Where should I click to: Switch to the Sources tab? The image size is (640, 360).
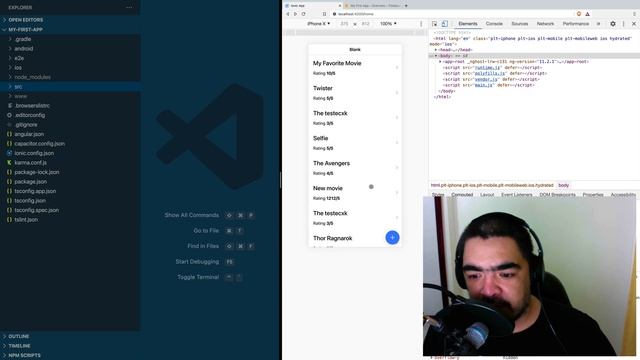520,24
